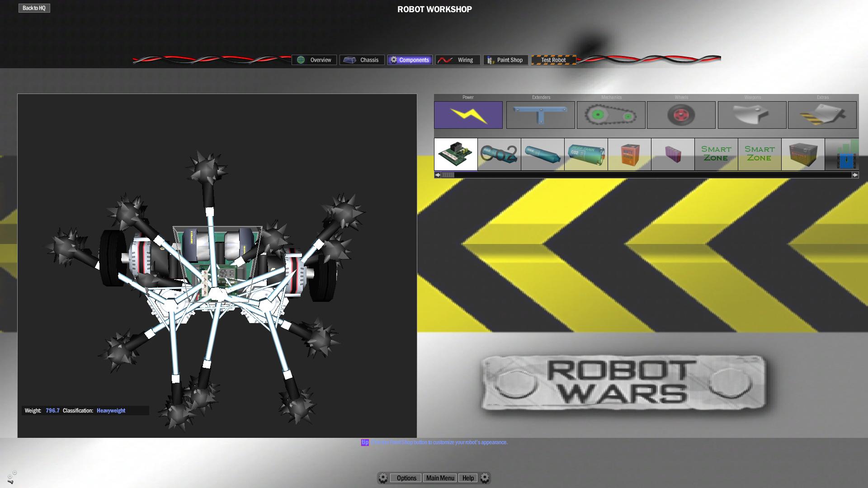Click the gear icon on Components tab
868x488 pixels.
(x=394, y=60)
